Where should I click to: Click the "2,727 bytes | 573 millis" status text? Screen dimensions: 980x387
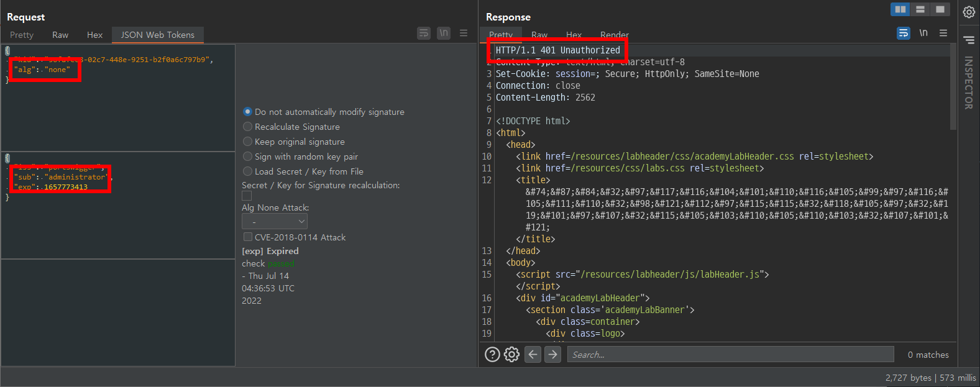click(931, 378)
